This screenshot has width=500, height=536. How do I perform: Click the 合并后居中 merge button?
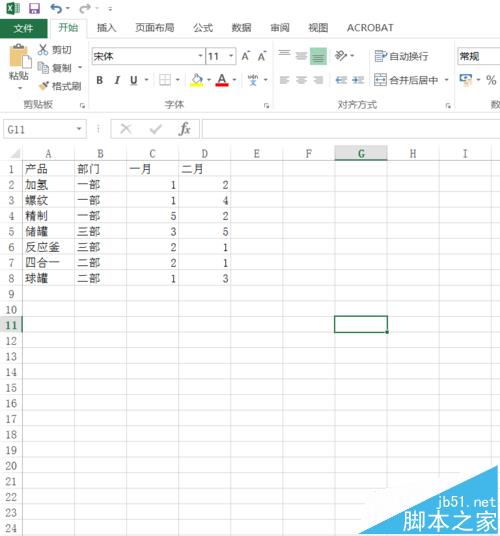click(x=406, y=80)
